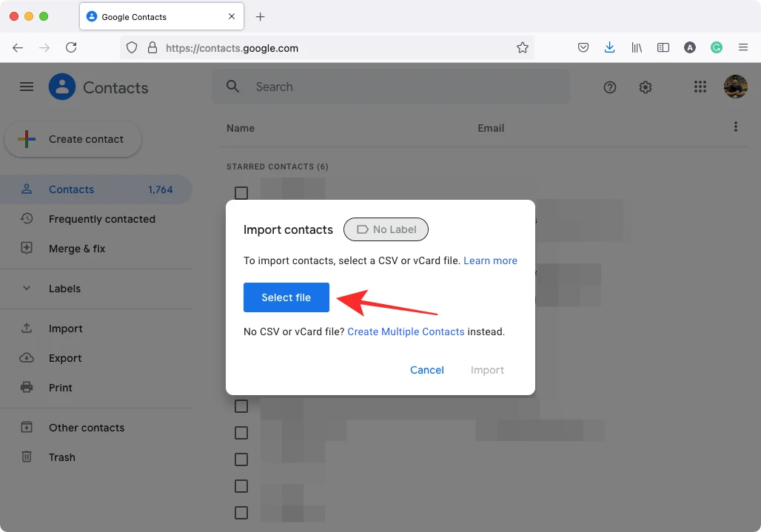Click the Export cloud download icon
This screenshot has height=532, width=761.
[27, 358]
